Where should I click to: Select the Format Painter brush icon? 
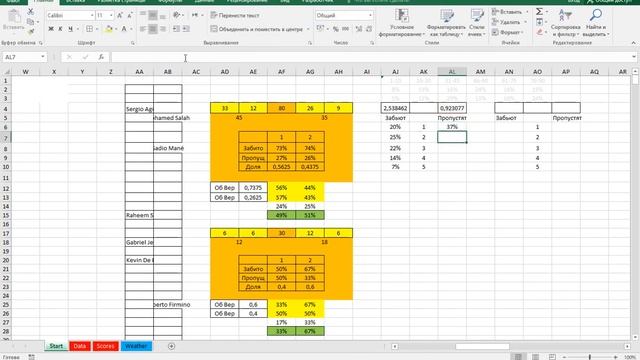(31, 31)
